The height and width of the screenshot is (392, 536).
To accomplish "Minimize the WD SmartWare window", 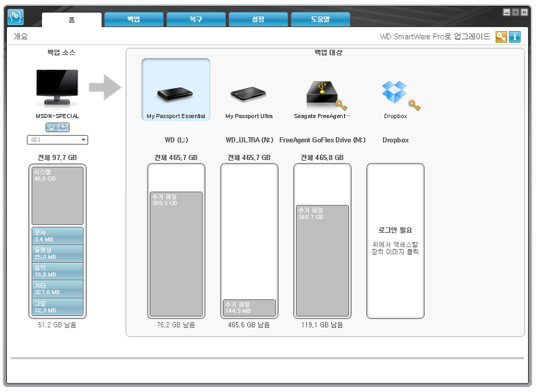I will [507, 12].
